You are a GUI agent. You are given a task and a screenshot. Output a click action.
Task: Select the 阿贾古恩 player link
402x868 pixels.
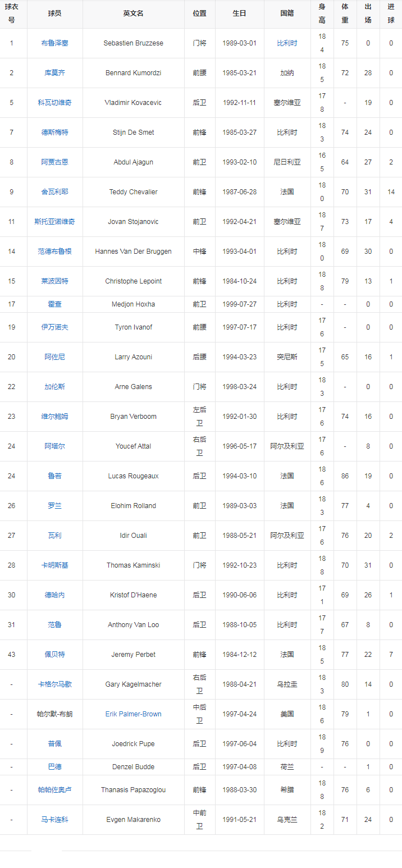[x=54, y=162]
